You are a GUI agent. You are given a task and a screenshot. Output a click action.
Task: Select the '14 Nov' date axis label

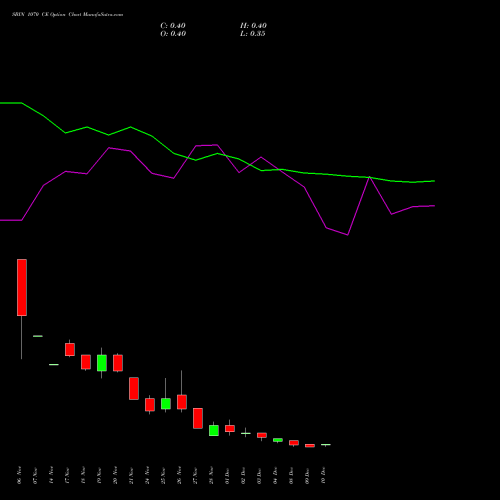point(51,475)
